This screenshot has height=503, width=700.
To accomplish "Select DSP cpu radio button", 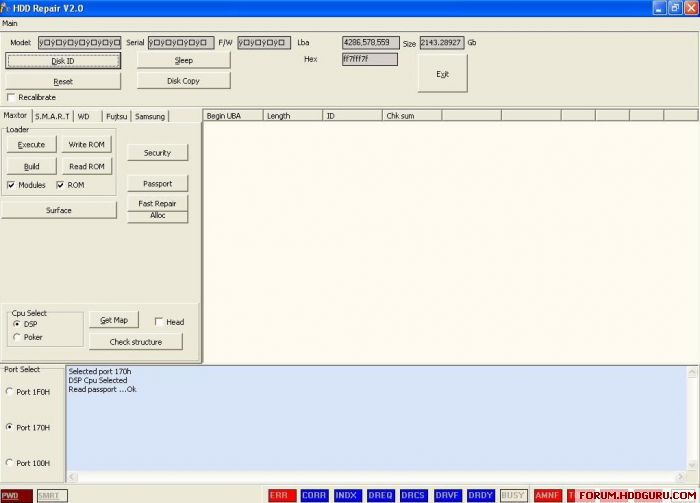I will coord(17,324).
